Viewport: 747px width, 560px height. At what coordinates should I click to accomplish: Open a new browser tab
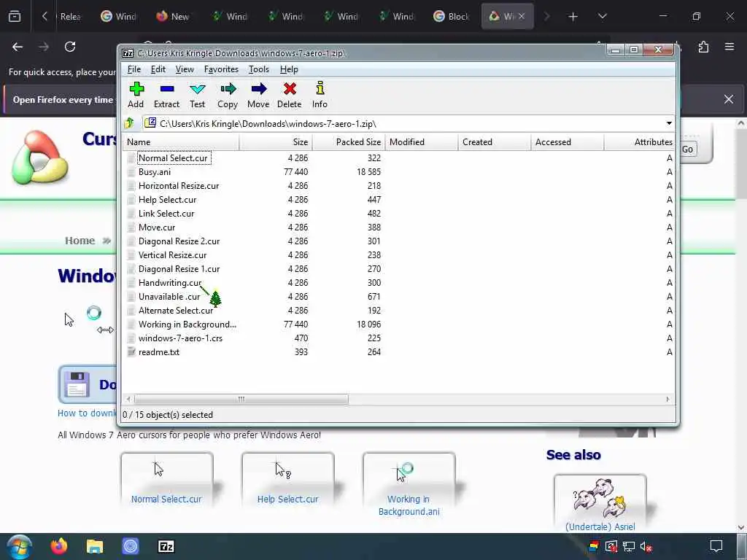pos(573,17)
